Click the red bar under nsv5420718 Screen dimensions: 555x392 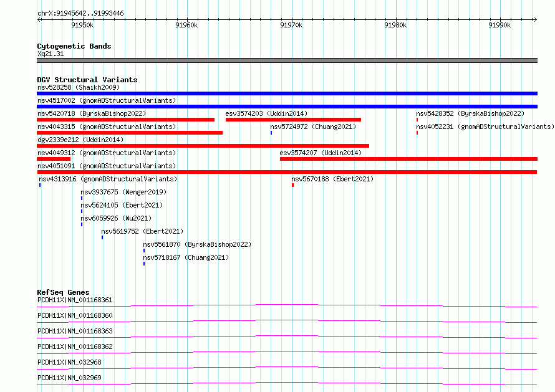[x=125, y=120]
